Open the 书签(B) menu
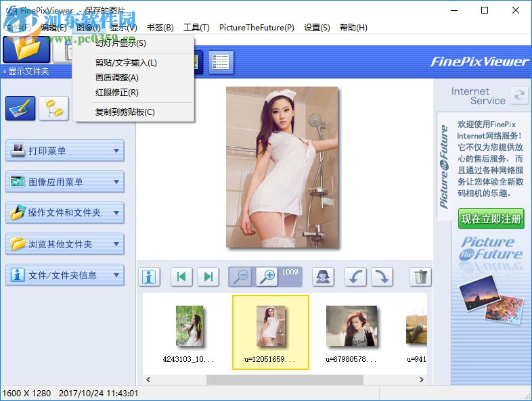The height and width of the screenshot is (401, 532). click(x=160, y=28)
